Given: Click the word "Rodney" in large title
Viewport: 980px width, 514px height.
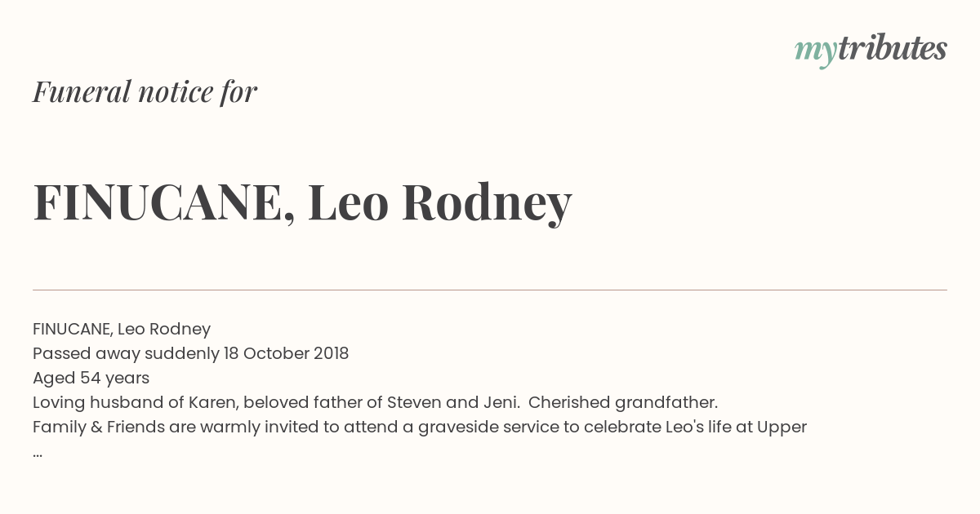Looking at the screenshot, I should tap(486, 202).
